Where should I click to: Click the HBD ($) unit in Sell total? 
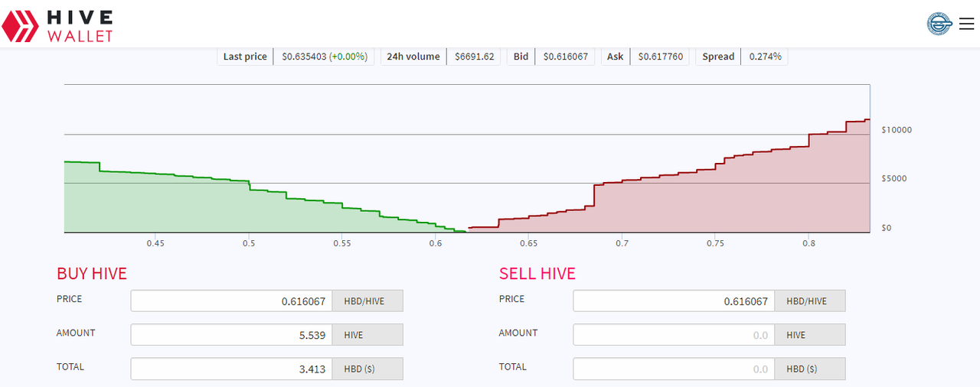pos(810,369)
